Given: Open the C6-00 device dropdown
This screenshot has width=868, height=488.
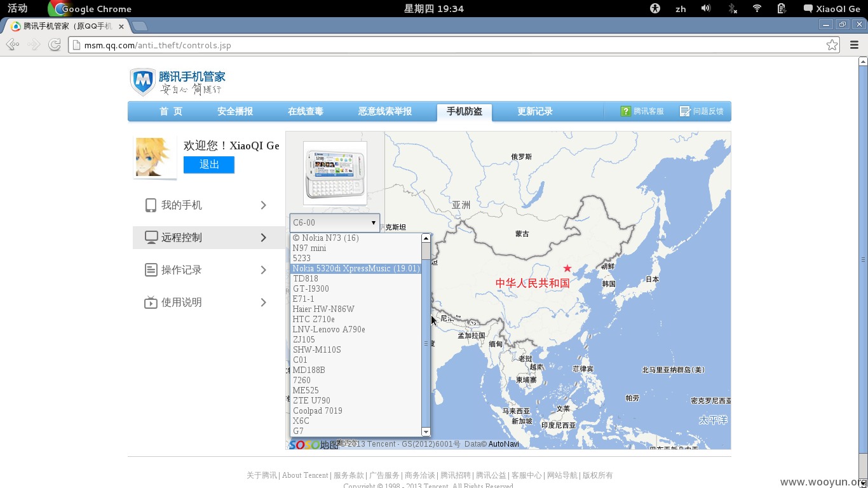Looking at the screenshot, I should pyautogui.click(x=335, y=222).
